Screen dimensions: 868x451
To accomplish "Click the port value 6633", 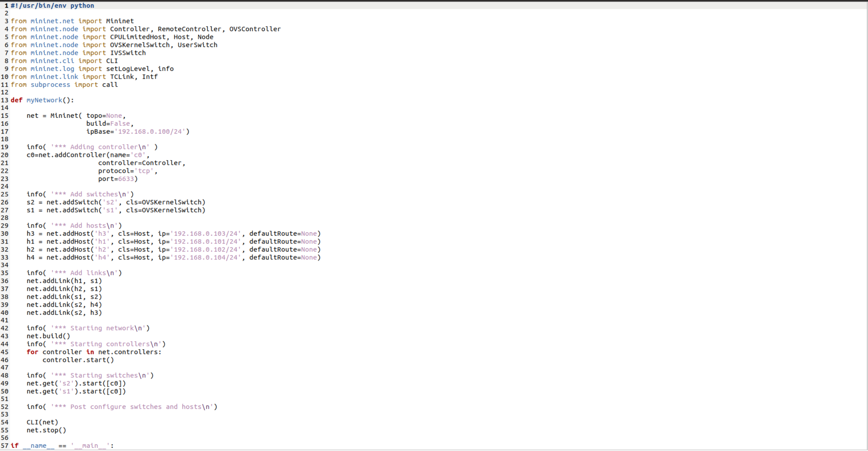I will [x=126, y=179].
